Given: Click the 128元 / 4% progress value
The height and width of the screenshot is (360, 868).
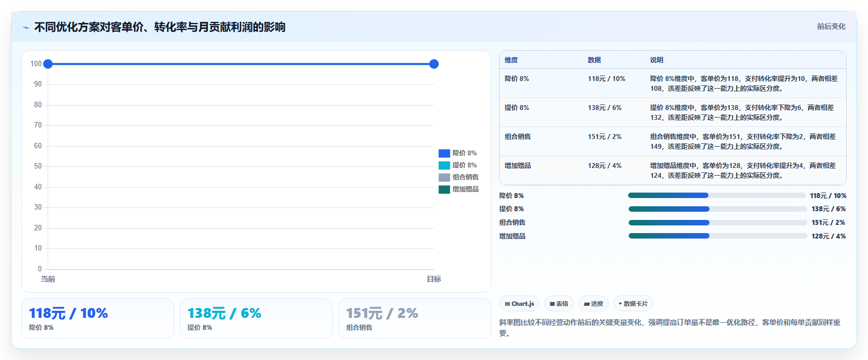Looking at the screenshot, I should (829, 236).
